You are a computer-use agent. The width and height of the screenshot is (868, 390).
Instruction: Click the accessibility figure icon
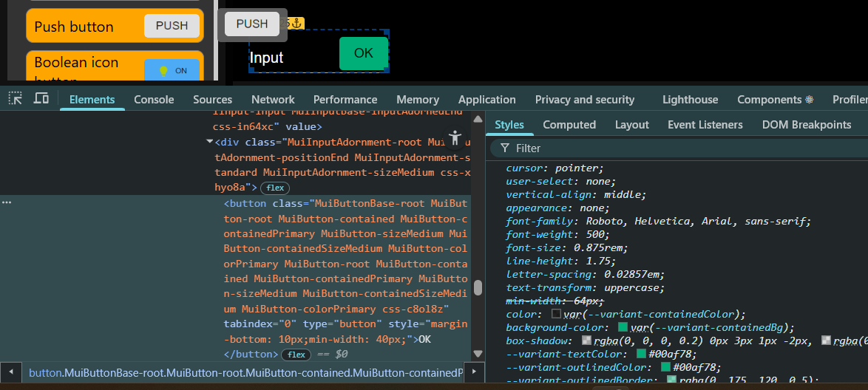[x=455, y=137]
